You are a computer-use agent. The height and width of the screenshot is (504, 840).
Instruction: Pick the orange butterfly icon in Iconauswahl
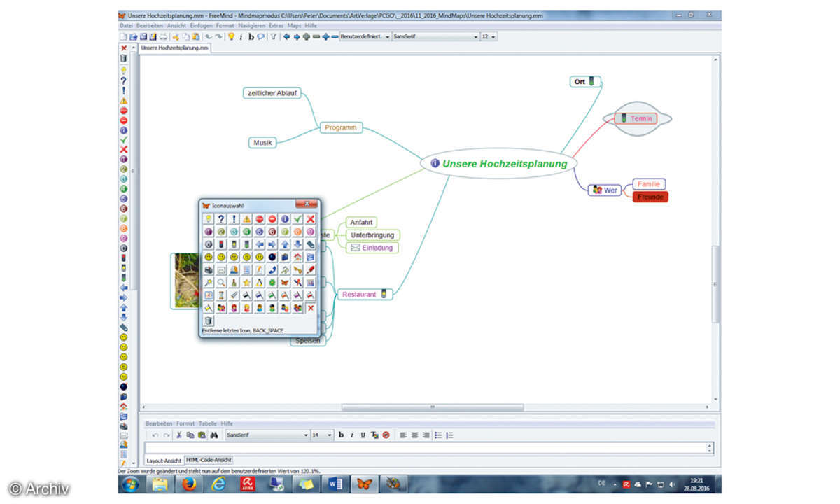click(x=285, y=282)
